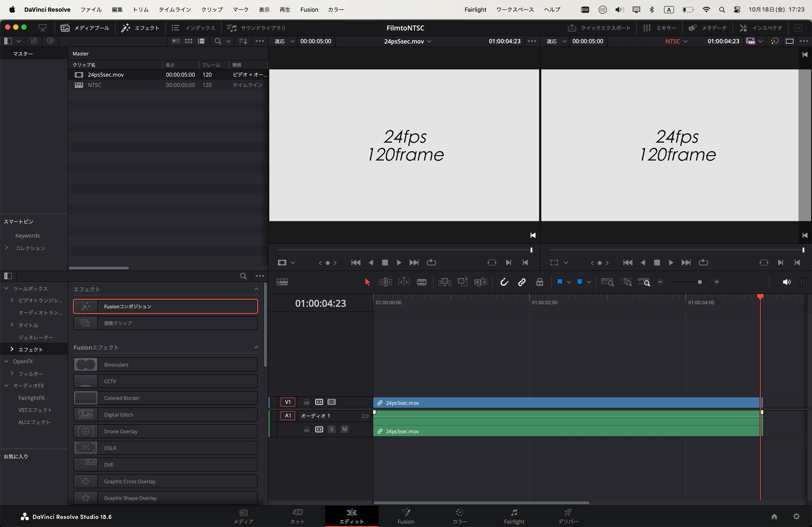Open timeline view options icon
The image size is (812, 527).
pos(282,282)
